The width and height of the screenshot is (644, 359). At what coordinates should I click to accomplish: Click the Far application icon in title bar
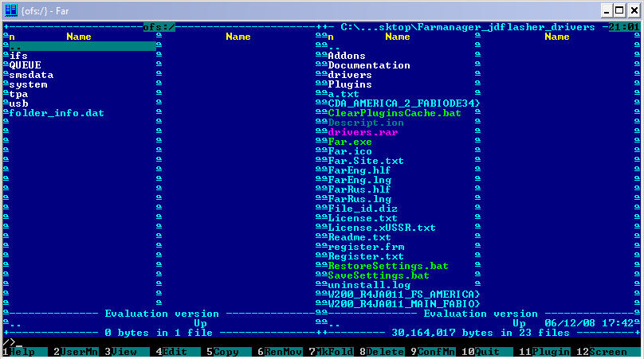10,10
